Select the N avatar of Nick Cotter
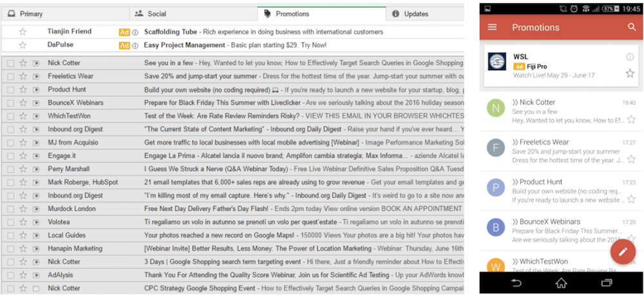This screenshot has width=644, height=296. [496, 108]
